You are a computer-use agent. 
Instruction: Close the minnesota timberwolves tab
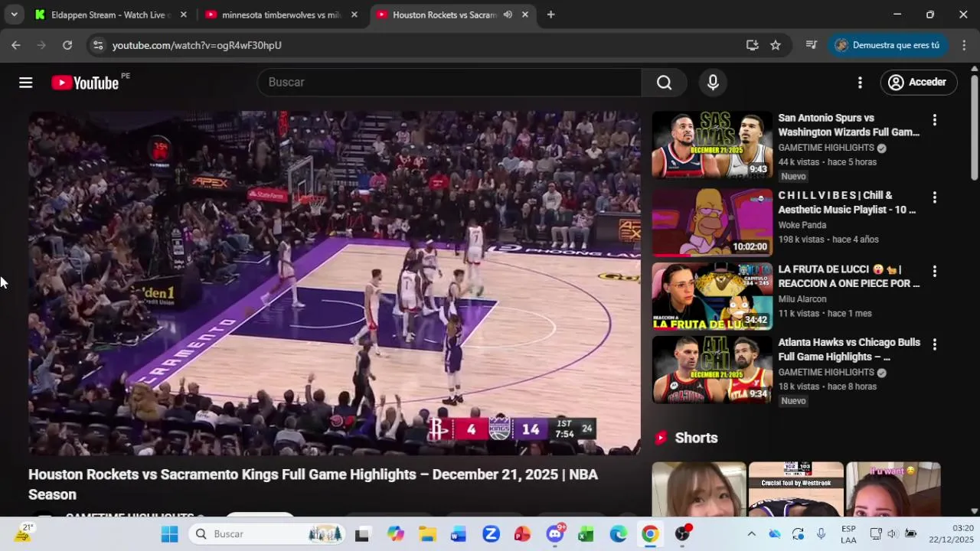click(x=354, y=15)
